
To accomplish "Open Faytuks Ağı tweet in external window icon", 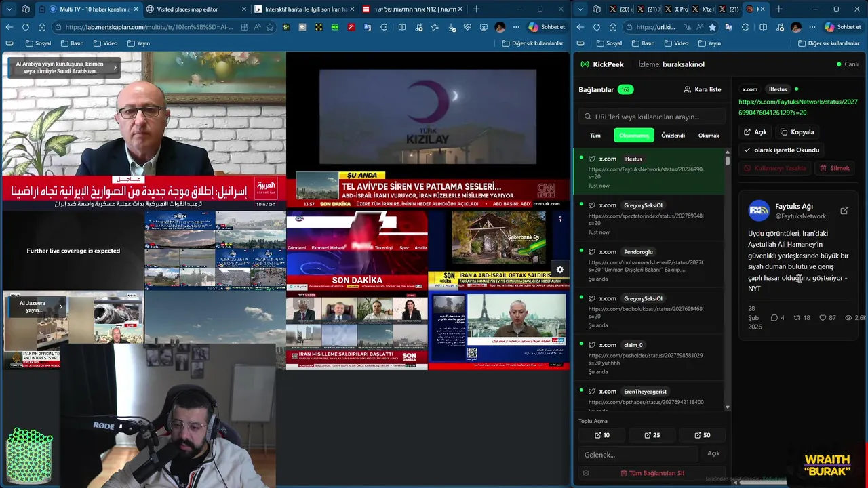I will click(844, 211).
